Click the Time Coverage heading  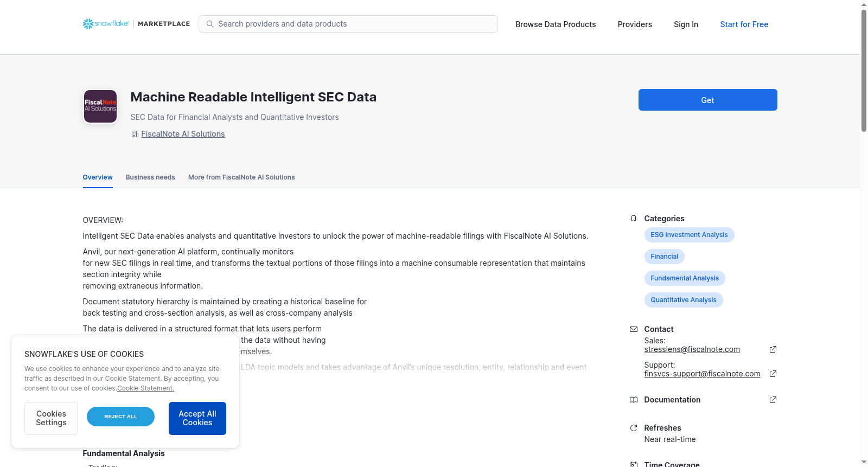click(672, 464)
